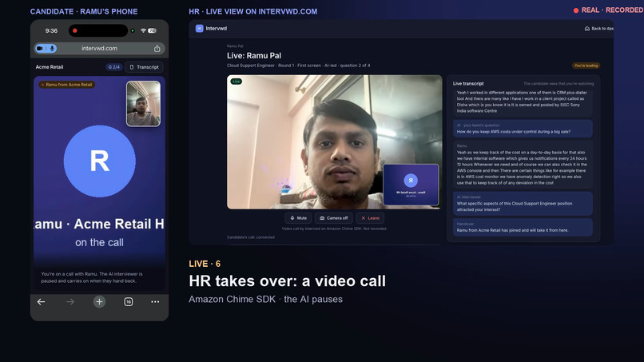Open the tab switcher showing 16 tabs
Viewport: 644px width, 362px height.
click(x=128, y=301)
